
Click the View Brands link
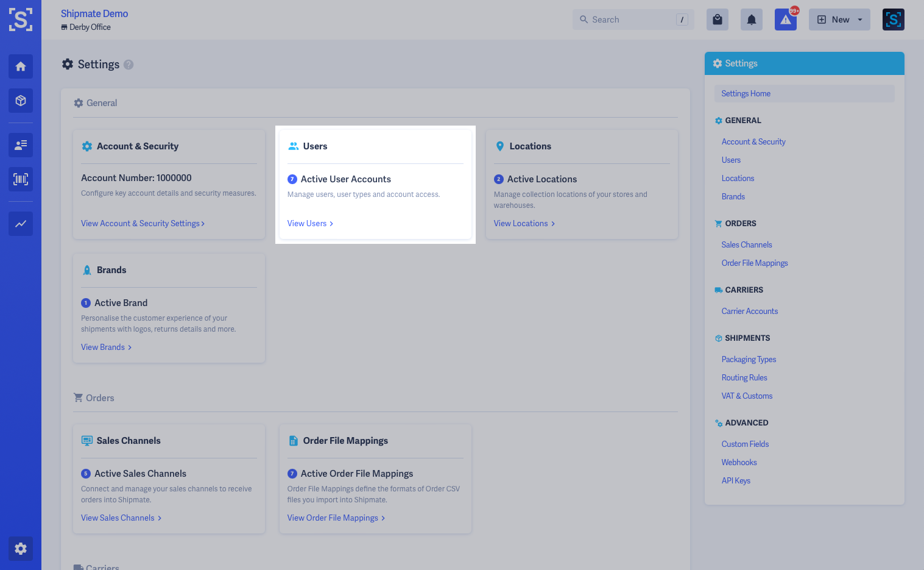[x=106, y=347]
